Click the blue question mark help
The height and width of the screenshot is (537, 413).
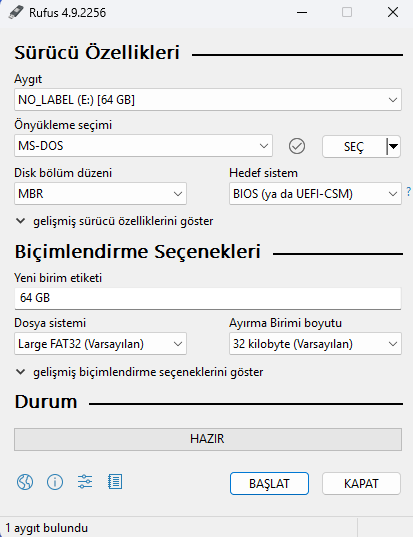(x=409, y=191)
